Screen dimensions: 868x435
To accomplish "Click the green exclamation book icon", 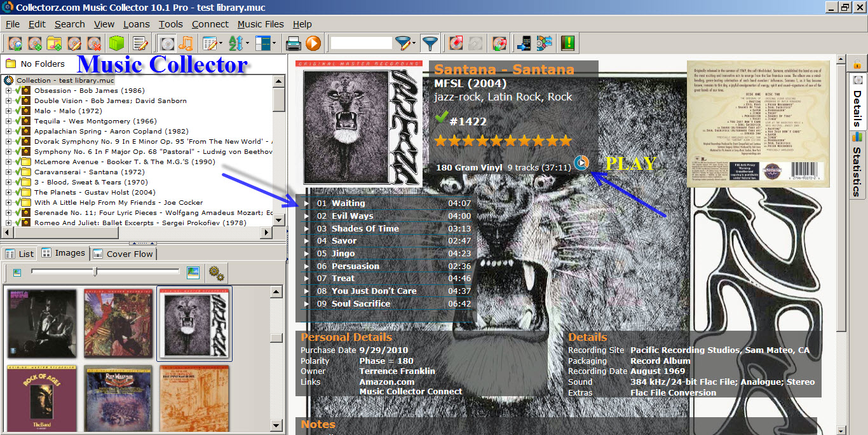I will 567,43.
